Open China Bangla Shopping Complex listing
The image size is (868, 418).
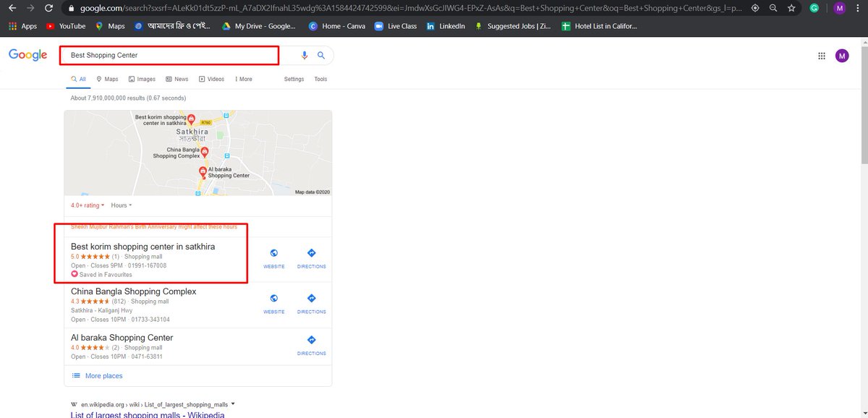[x=134, y=291]
